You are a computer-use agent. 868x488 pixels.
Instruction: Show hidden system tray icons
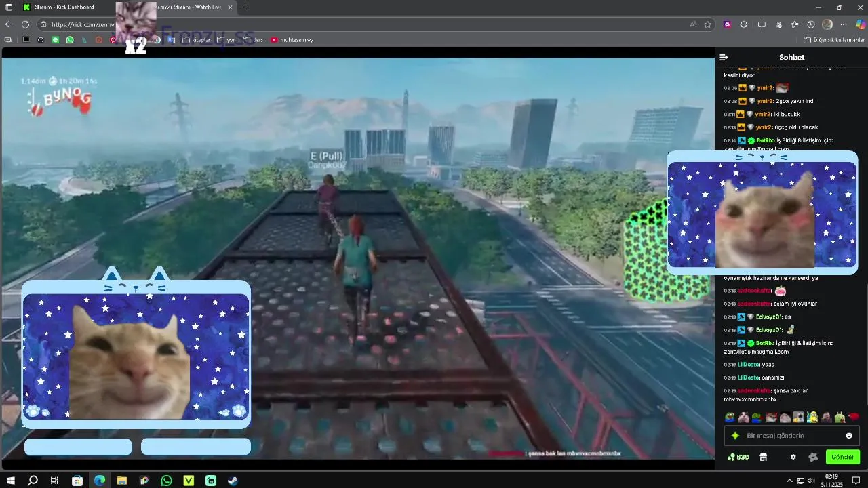(x=789, y=481)
